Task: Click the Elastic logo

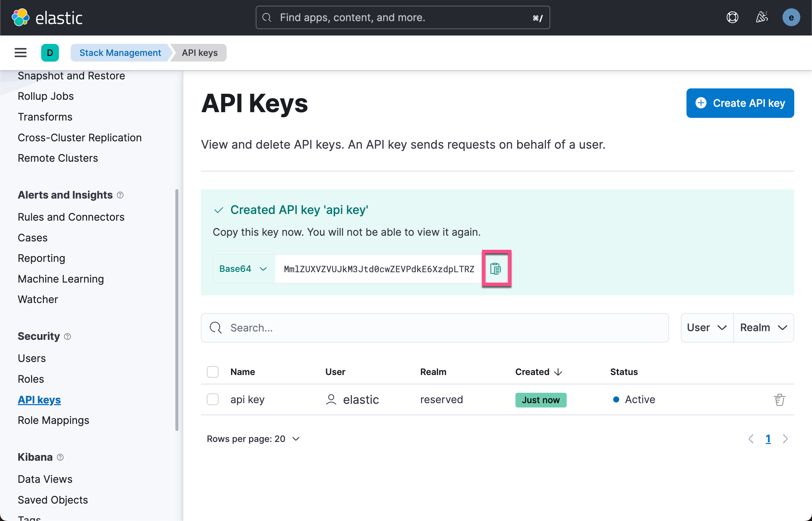Action: pyautogui.click(x=47, y=17)
